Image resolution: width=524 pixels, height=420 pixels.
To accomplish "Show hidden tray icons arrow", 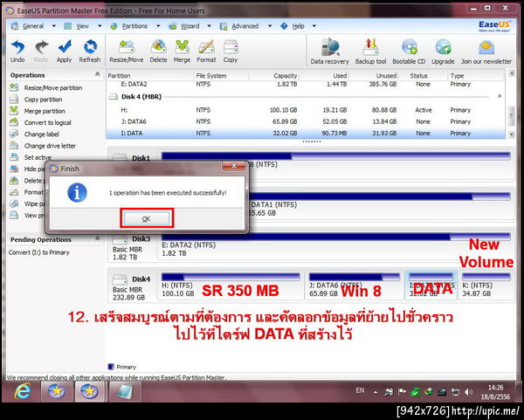I will pos(376,392).
